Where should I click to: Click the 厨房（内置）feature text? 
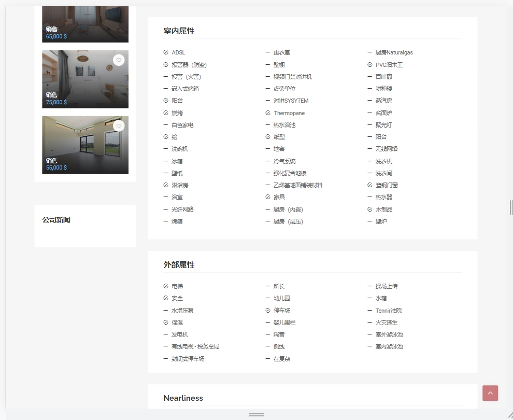pyautogui.click(x=289, y=209)
